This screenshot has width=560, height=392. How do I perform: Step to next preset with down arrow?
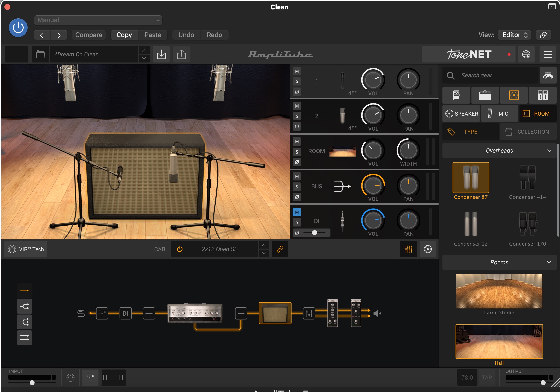144,58
